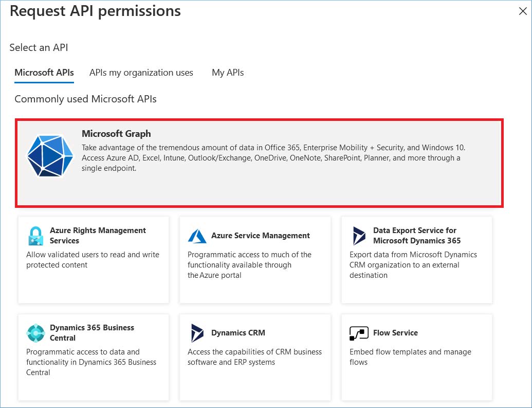Image resolution: width=532 pixels, height=408 pixels.
Task: Click 'Access the capabilities of CRM business' text
Action: click(x=254, y=357)
